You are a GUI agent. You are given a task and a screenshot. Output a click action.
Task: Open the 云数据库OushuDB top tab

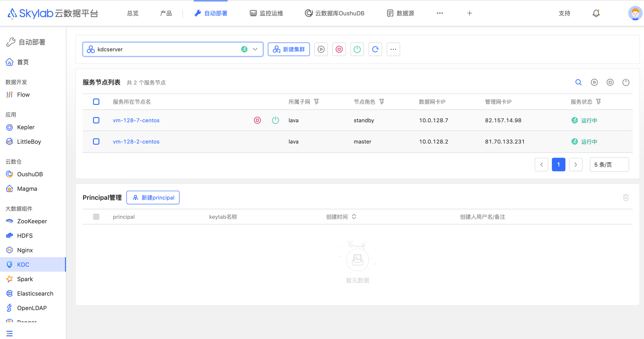[334, 13]
